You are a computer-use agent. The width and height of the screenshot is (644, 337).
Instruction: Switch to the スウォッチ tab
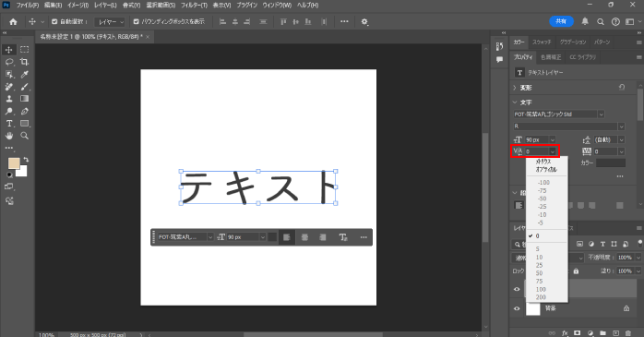point(542,42)
